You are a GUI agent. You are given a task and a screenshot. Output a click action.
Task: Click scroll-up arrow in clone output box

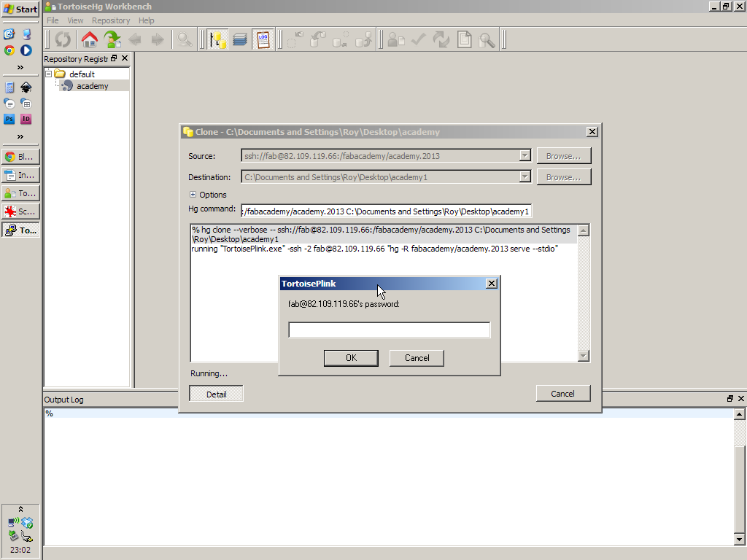pyautogui.click(x=584, y=230)
